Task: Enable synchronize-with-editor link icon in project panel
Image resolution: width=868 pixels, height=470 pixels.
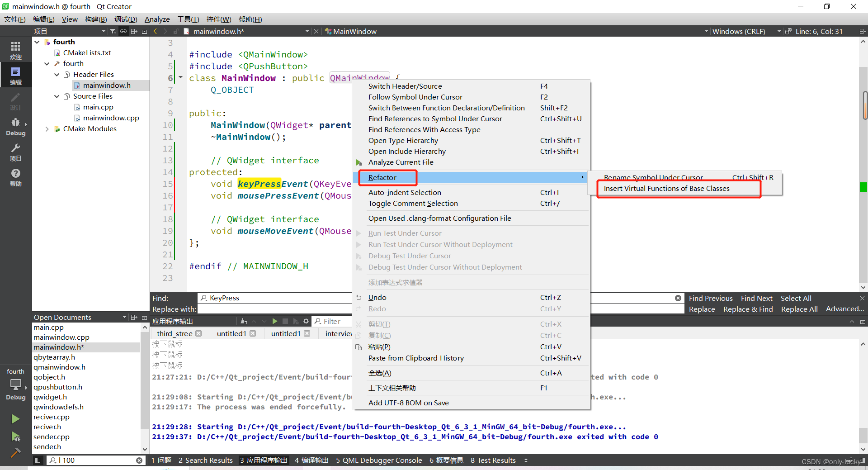Action: click(x=123, y=31)
